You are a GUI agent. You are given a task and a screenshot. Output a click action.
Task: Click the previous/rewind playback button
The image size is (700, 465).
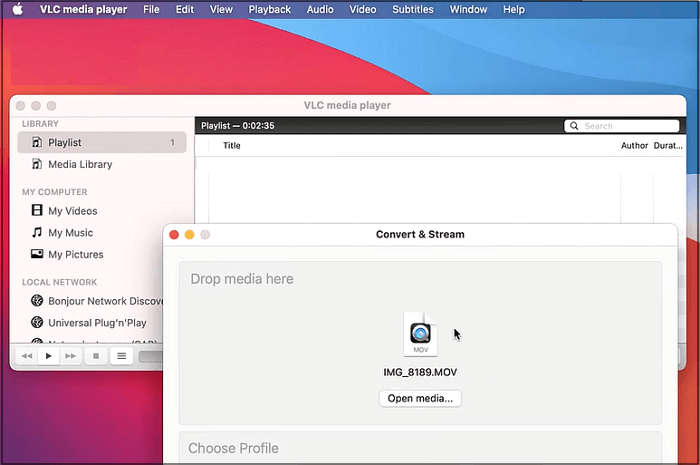27,356
